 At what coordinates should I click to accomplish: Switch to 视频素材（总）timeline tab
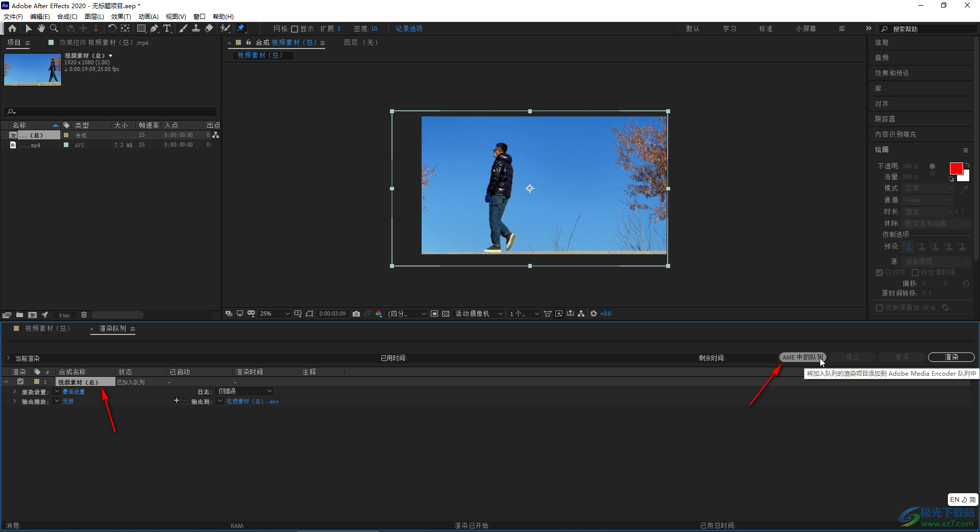click(47, 328)
